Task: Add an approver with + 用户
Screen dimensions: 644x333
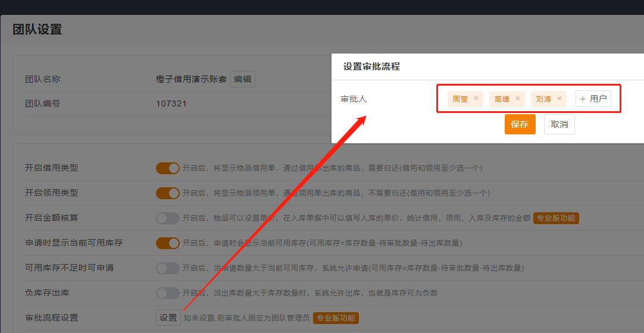Action: (593, 99)
